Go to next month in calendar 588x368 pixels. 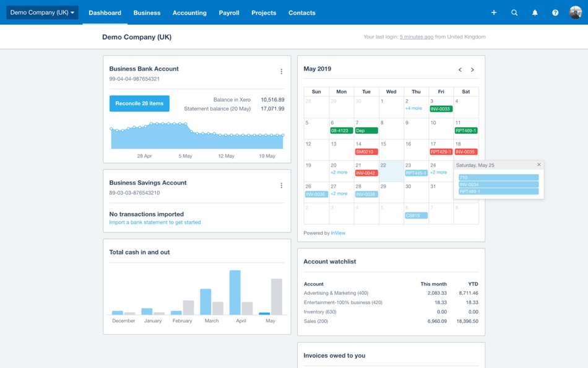click(x=472, y=69)
